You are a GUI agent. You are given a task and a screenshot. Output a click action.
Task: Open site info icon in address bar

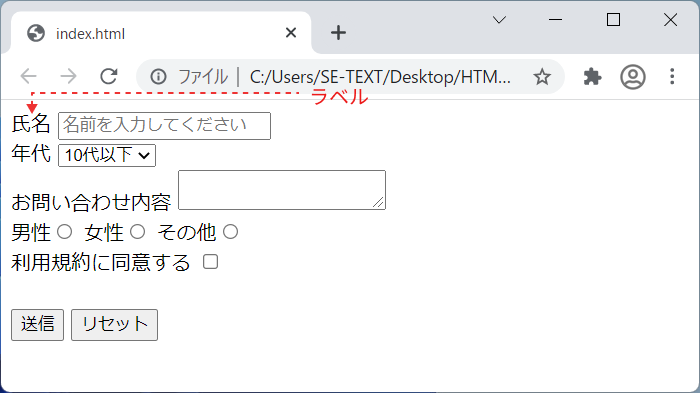click(158, 77)
